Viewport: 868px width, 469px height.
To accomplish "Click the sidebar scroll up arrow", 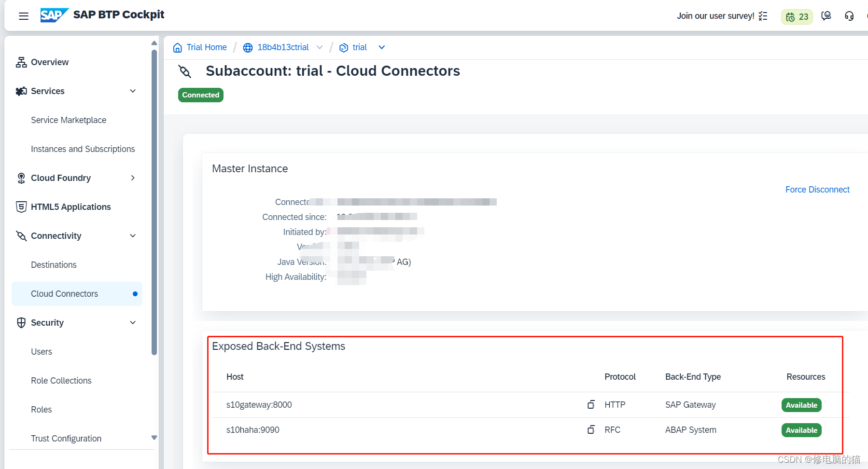I will click(154, 43).
